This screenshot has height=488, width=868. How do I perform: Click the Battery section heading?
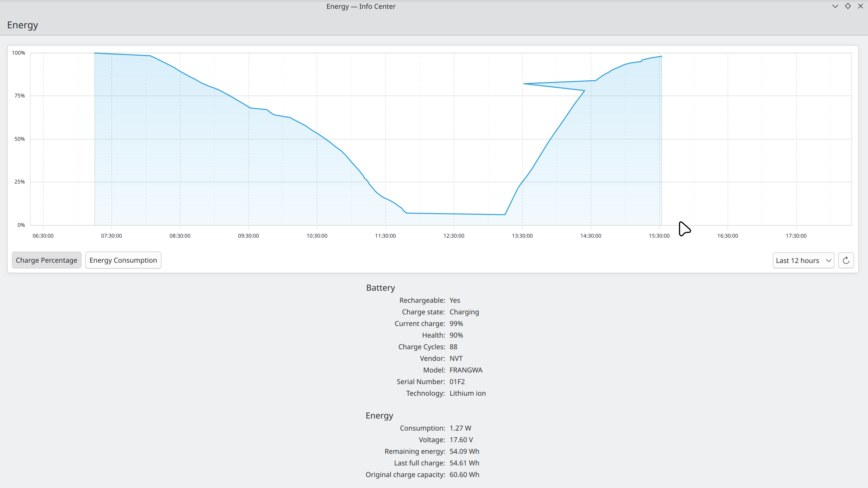point(380,288)
